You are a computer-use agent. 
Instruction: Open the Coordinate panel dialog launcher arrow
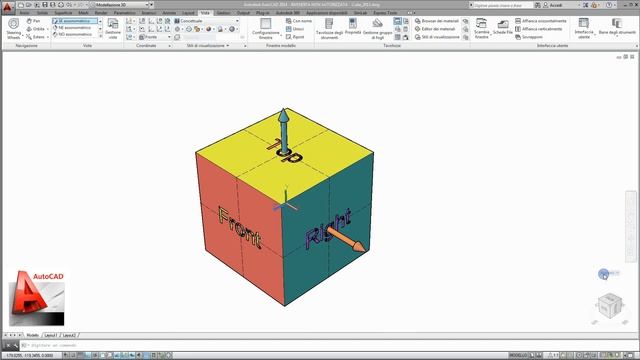[x=170, y=46]
